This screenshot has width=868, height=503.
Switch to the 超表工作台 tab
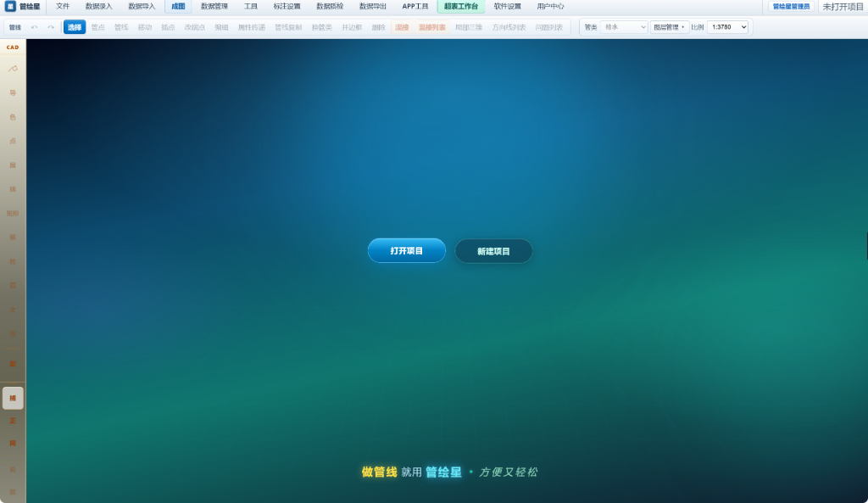[461, 7]
